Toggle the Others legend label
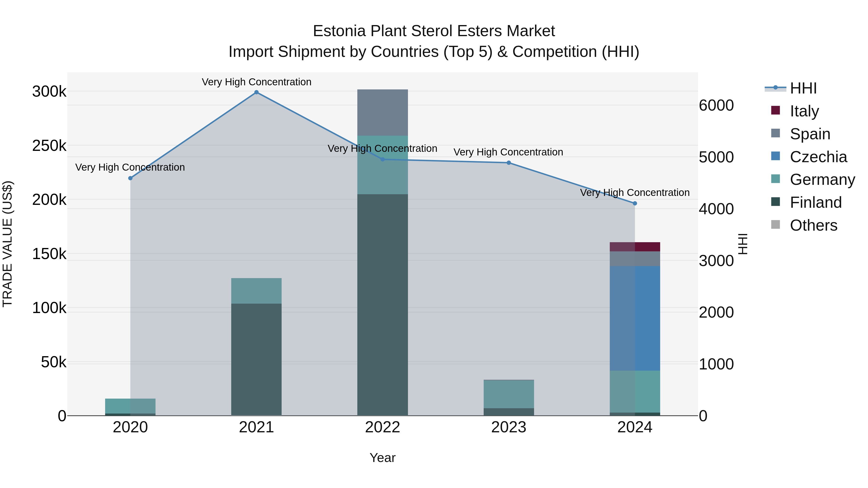 point(814,225)
